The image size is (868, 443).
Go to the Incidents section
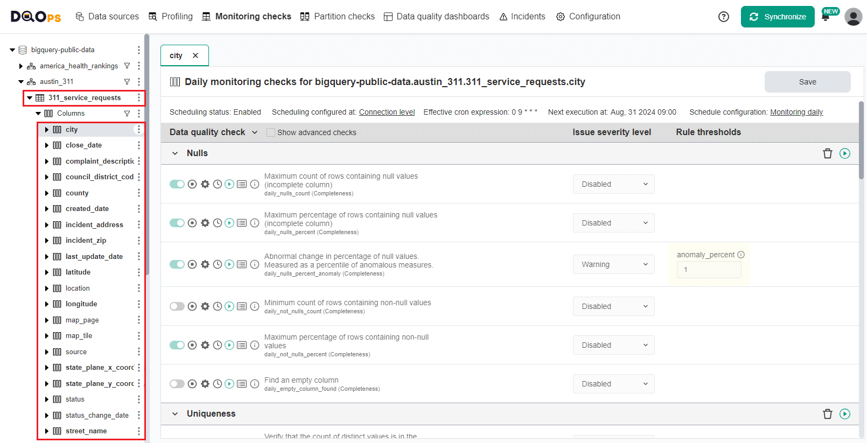(522, 17)
